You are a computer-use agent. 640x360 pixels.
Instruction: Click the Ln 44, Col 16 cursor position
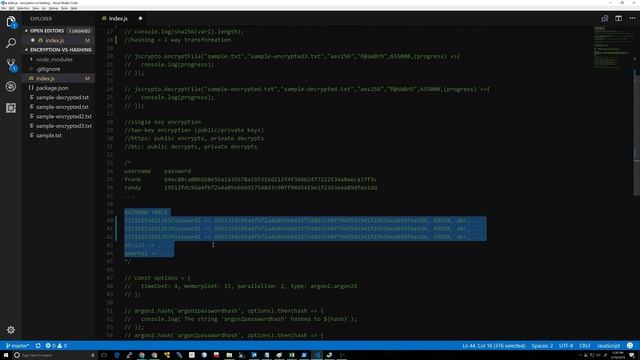click(493, 346)
